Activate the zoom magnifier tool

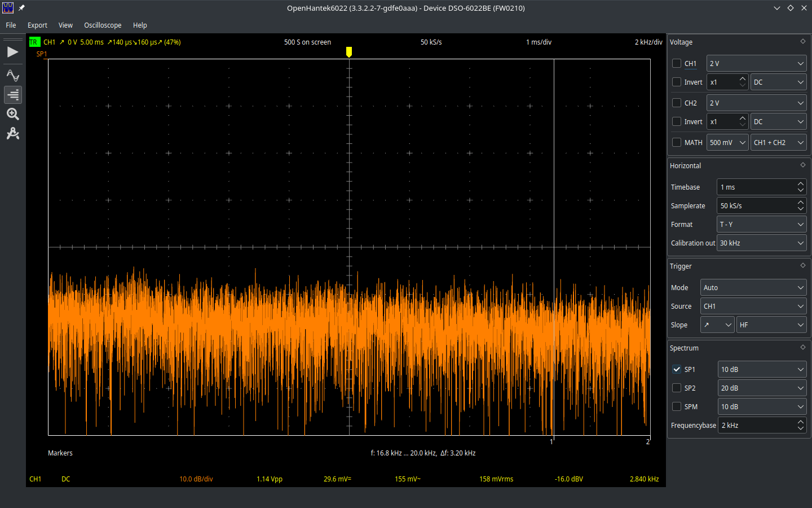(x=12, y=114)
